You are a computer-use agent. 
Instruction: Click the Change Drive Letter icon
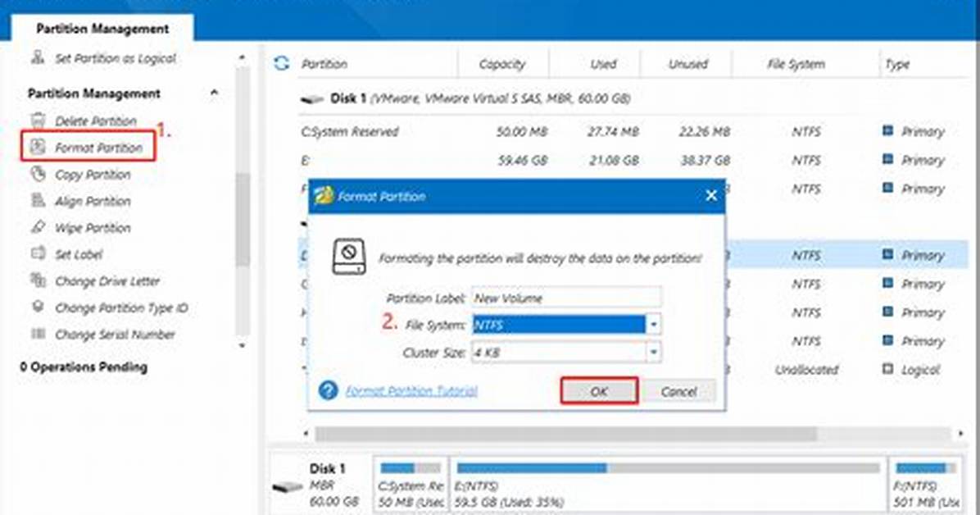[39, 280]
